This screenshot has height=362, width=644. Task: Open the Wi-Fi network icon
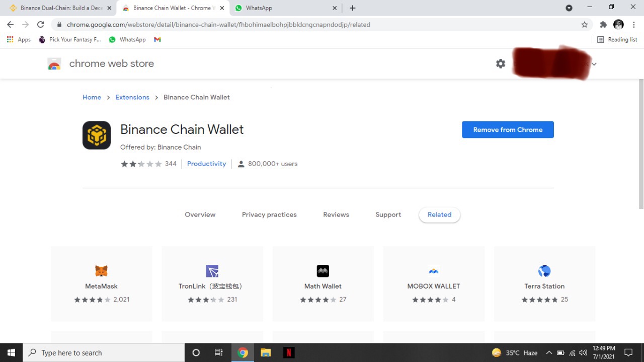coord(573,352)
